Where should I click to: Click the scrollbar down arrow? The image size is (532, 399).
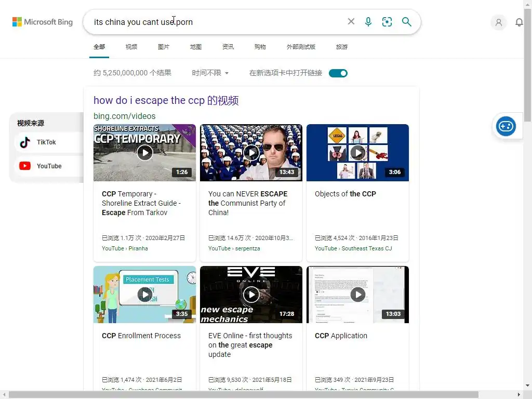point(528,385)
